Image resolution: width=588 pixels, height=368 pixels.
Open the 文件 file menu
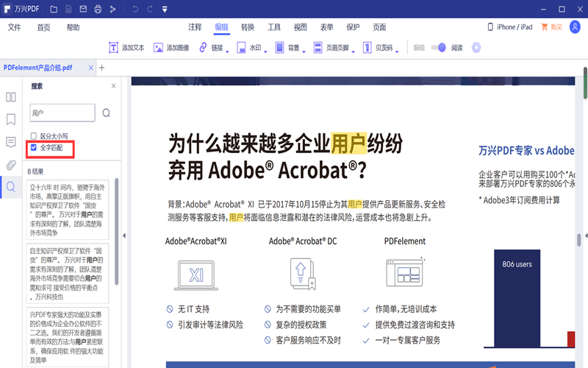tap(14, 27)
